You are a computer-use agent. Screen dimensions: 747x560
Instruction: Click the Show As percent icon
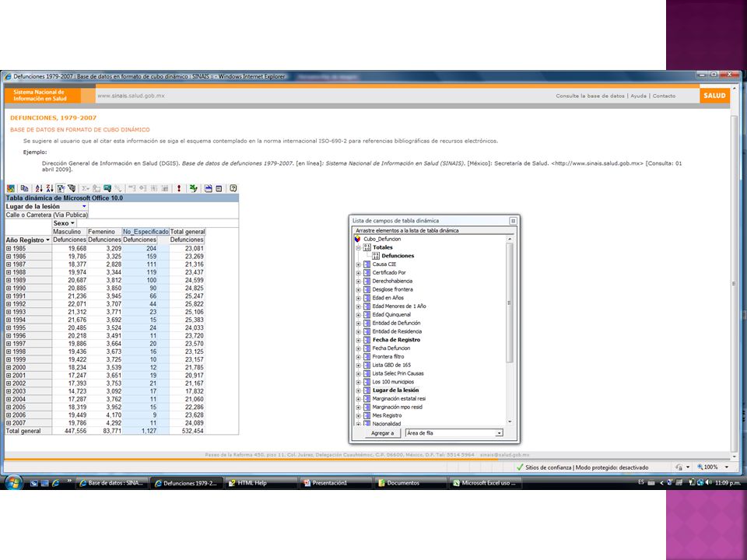(x=118, y=188)
